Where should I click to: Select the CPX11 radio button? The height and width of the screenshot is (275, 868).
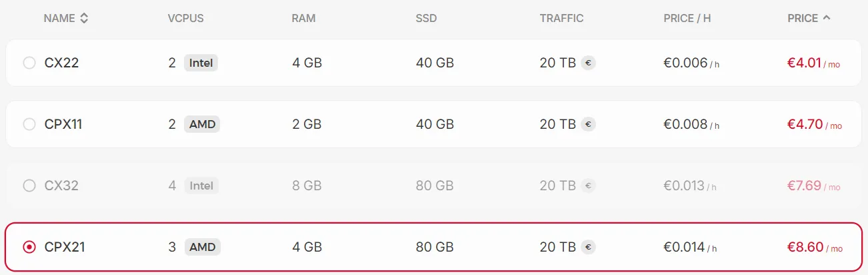29,124
